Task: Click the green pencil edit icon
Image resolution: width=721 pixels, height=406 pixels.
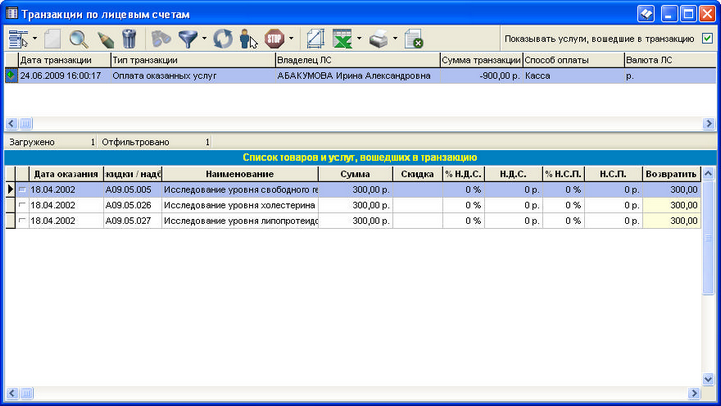Action: click(x=106, y=40)
